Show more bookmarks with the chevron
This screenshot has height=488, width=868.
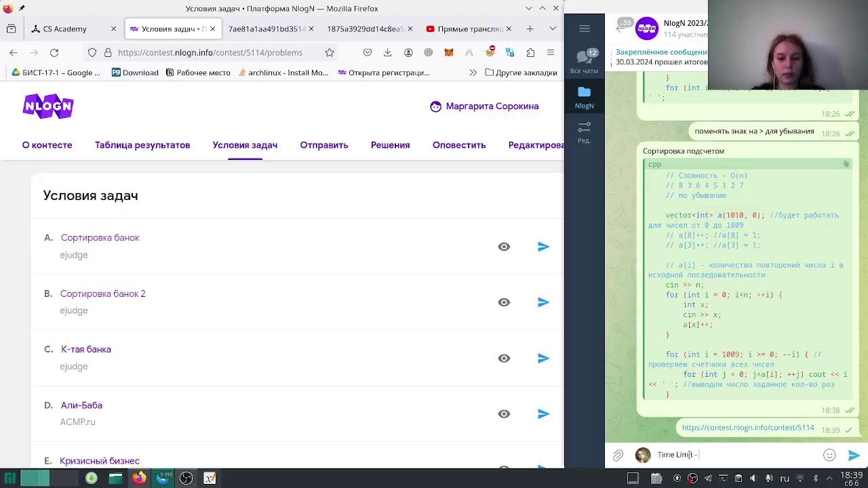(473, 73)
